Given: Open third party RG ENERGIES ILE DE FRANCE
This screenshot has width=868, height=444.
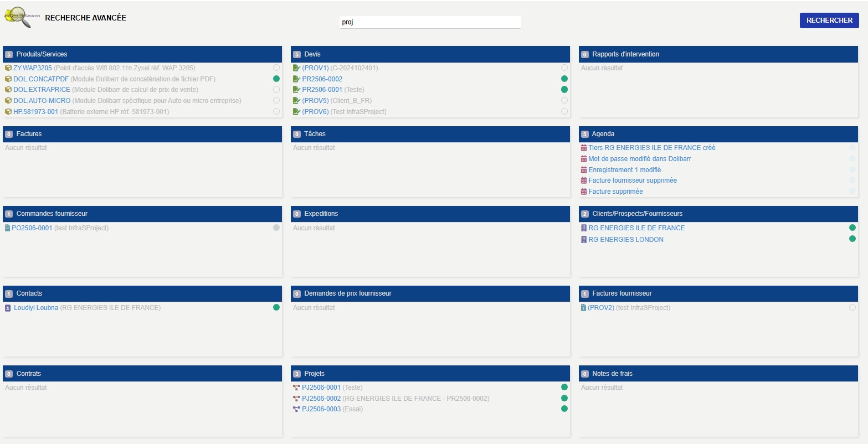Looking at the screenshot, I should click(636, 228).
